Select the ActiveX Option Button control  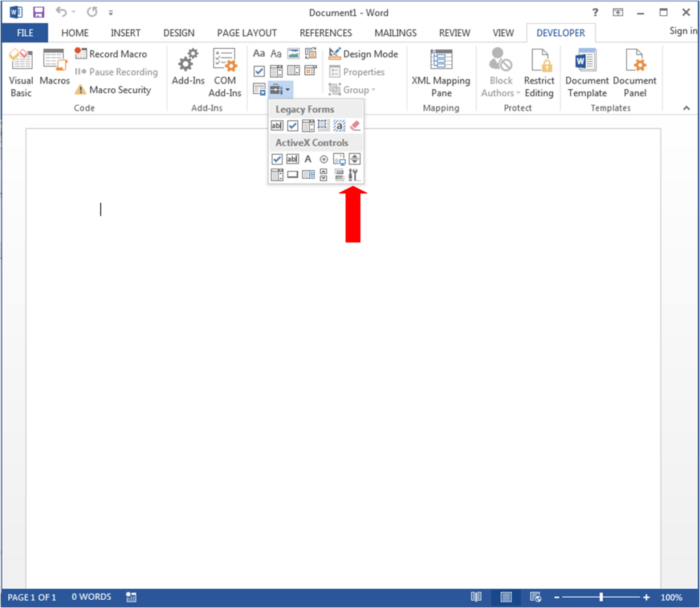pos(323,158)
